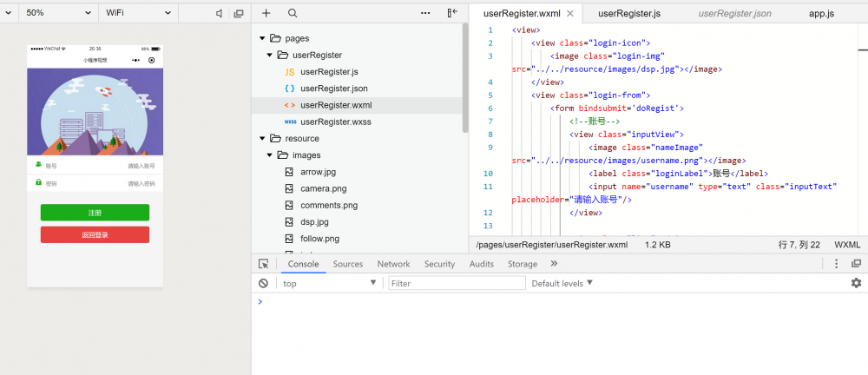Click the detach simulator window icon

point(239,14)
